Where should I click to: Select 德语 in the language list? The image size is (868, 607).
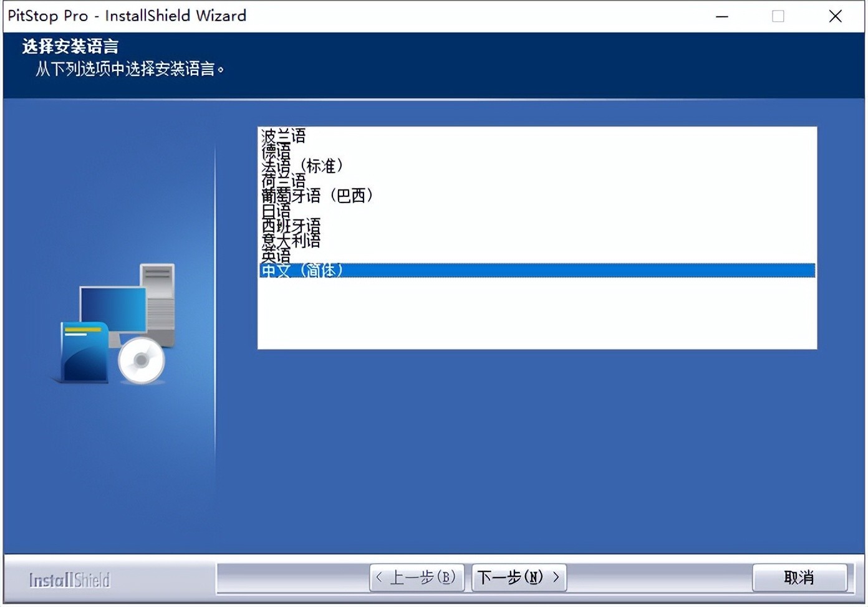(537, 150)
